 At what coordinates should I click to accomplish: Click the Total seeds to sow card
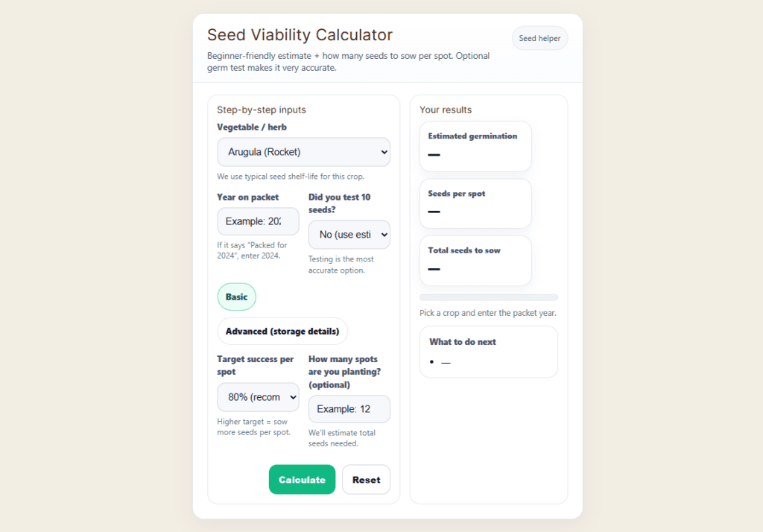[x=475, y=261]
